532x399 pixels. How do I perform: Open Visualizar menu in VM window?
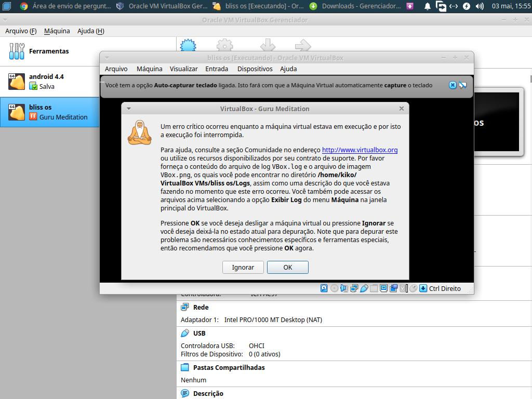(183, 69)
